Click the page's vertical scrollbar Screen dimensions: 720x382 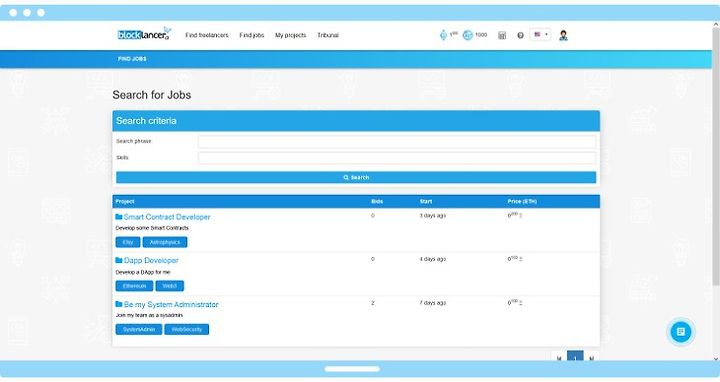pos(715,156)
